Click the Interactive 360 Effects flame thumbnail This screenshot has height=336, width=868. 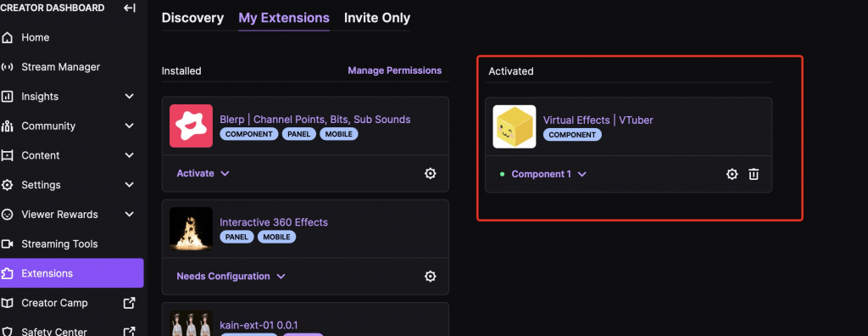point(191,229)
